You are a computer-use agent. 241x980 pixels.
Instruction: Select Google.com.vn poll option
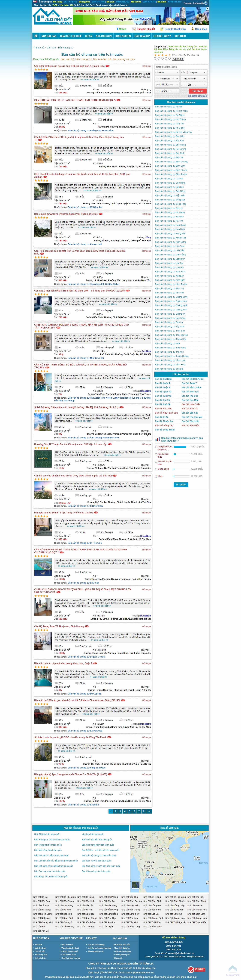(x=156, y=447)
